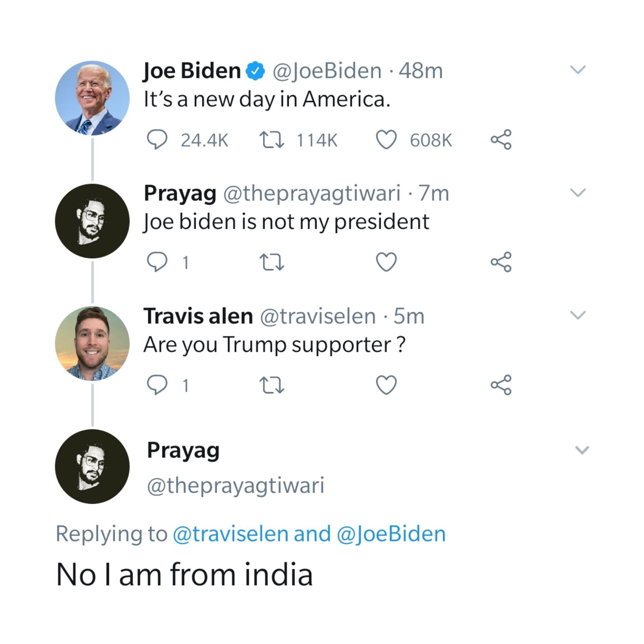Open the @JoeBiden link in Replying to
644x644 pixels.
coord(391,534)
